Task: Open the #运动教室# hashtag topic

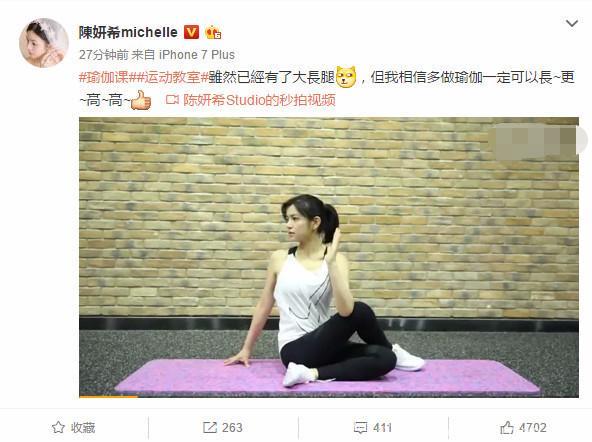Action: point(169,77)
